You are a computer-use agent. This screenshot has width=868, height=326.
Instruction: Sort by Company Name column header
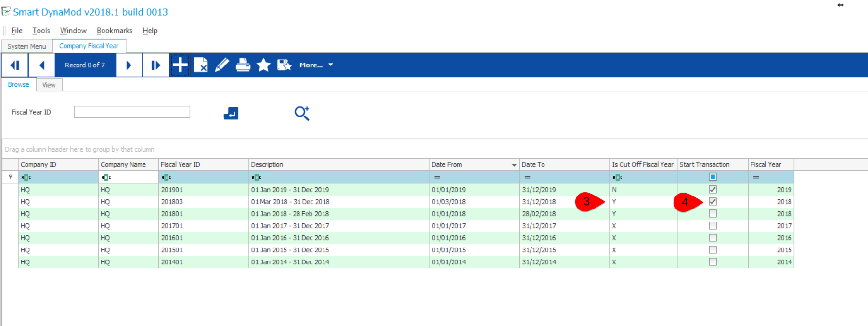click(129, 165)
